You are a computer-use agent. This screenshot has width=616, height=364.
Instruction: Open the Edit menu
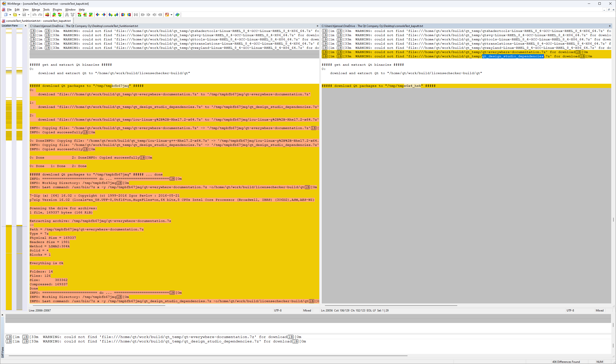click(x=17, y=10)
